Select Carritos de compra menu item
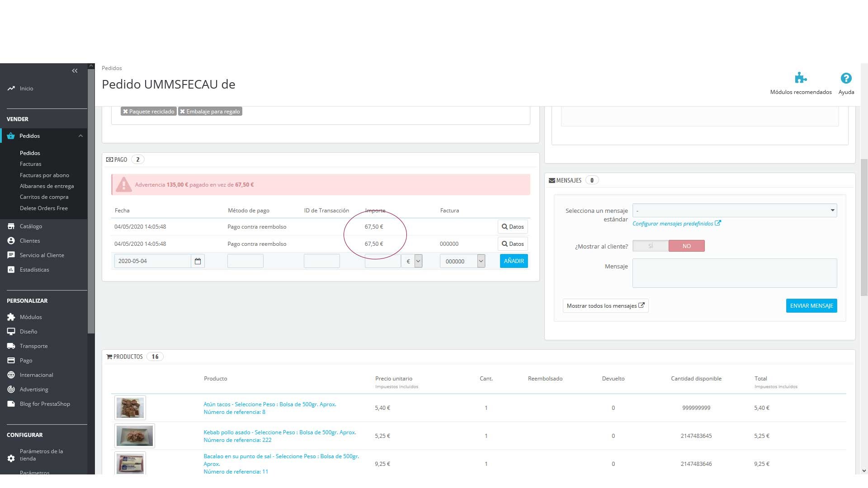The image size is (868, 488). [44, 197]
